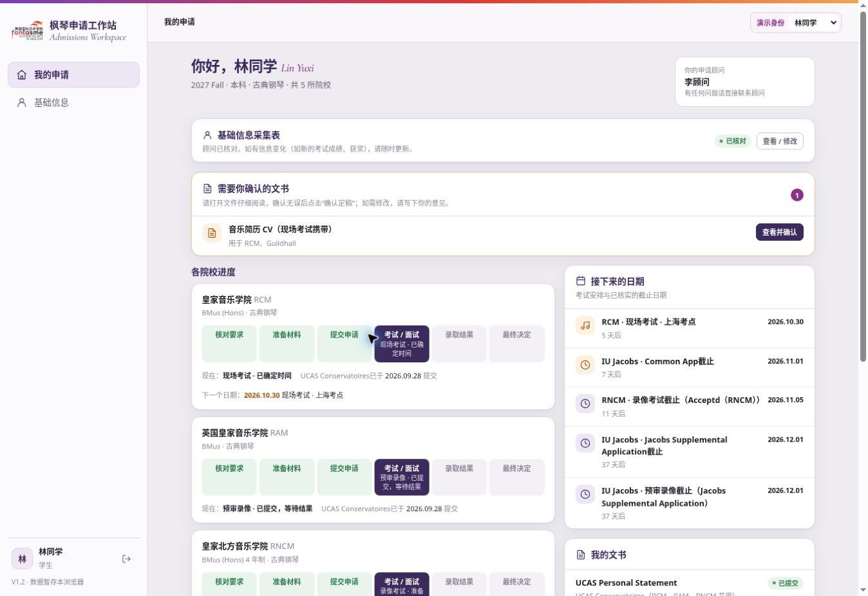Click RCM's 最终决定 stage step

(517, 344)
